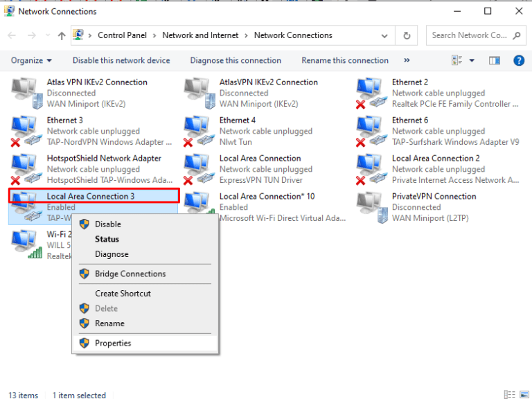The image size is (532, 401).
Task: Select the HotspotShield Network Adapter icon
Action: [x=25, y=170]
